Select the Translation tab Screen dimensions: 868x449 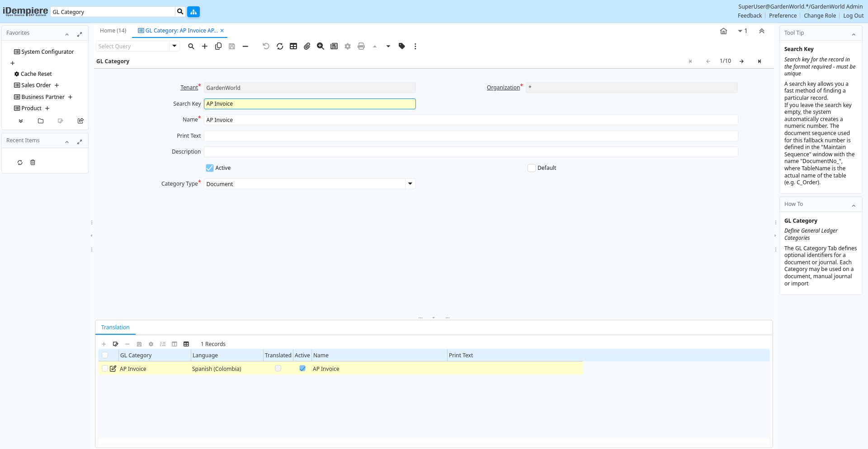pyautogui.click(x=115, y=327)
